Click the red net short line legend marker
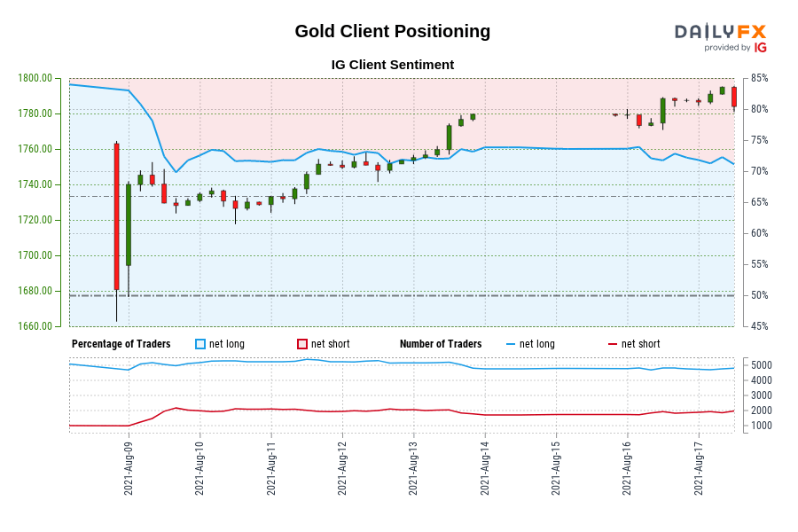 click(613, 344)
